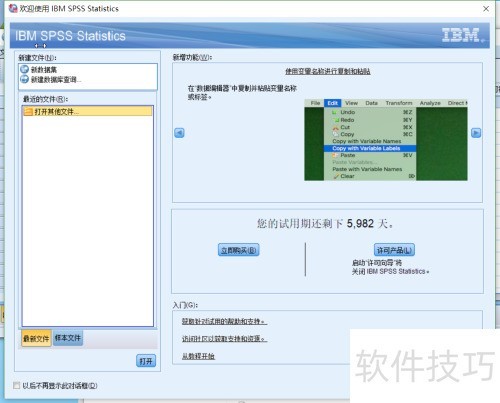
Task: Click the 您的试用期还剩下 5,982 天 text
Action: pyautogui.click(x=325, y=223)
